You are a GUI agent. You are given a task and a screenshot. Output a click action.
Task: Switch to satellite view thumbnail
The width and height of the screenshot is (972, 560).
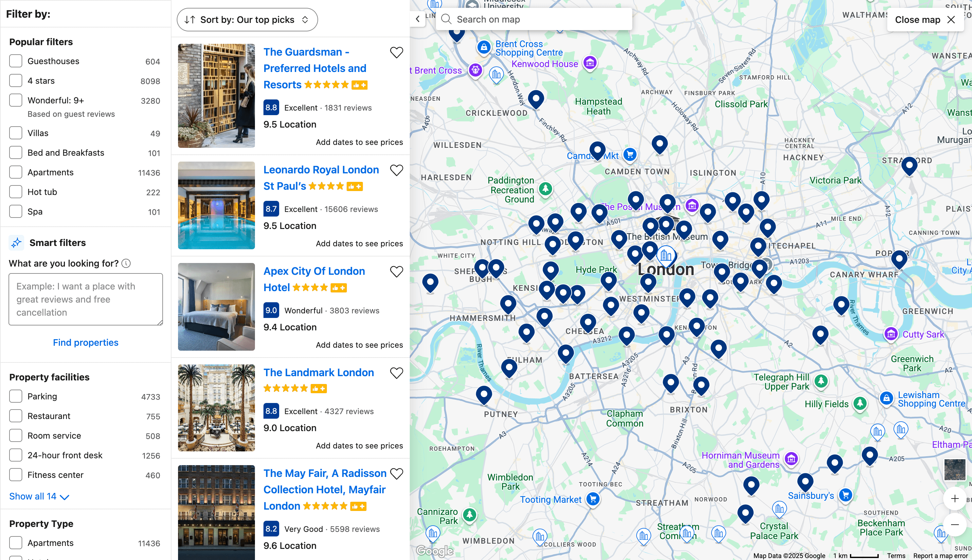pos(955,470)
